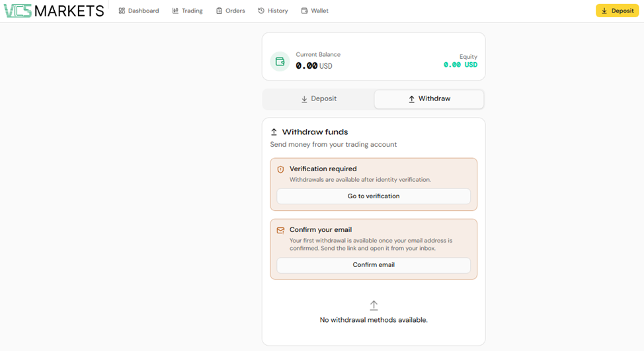
Task: Click 'Send money from your trading account' text
Action: click(333, 145)
